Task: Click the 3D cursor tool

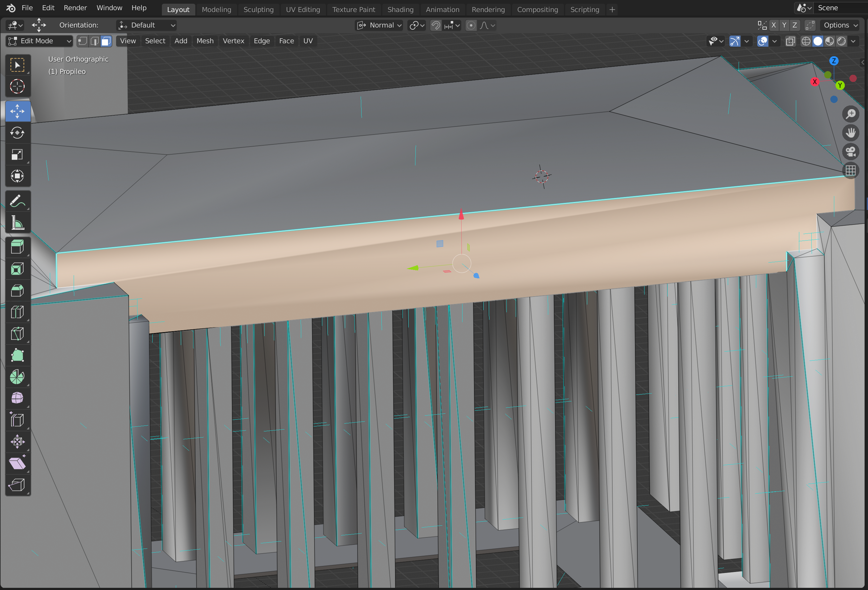Action: click(x=17, y=87)
